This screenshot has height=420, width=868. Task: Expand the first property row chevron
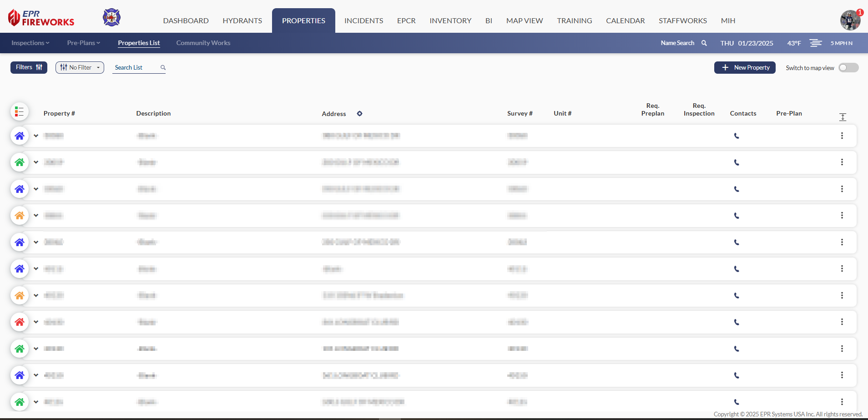click(x=36, y=136)
